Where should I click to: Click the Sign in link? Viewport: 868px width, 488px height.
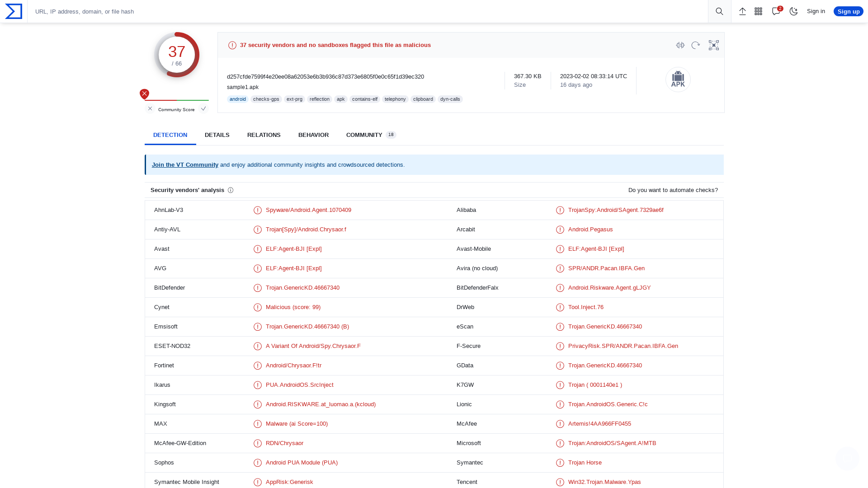(x=816, y=11)
